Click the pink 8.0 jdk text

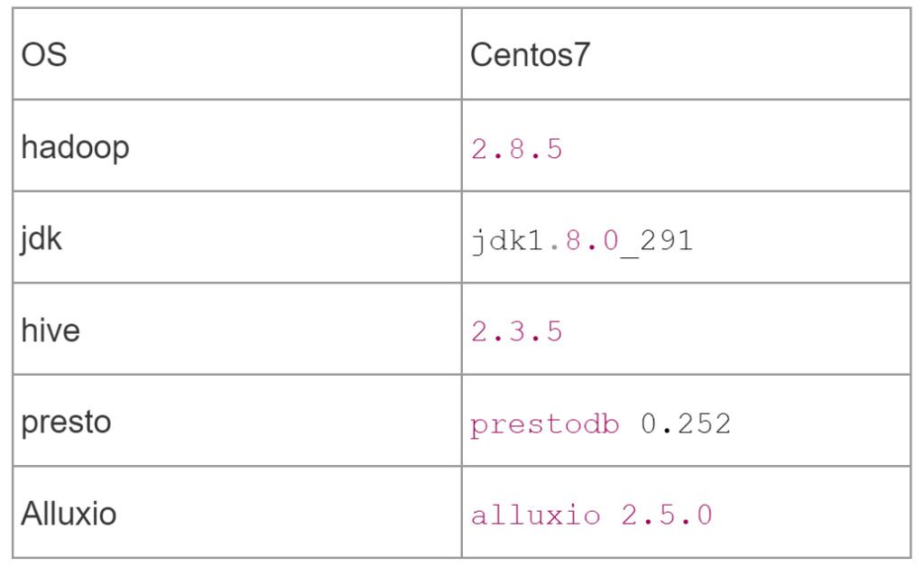tap(592, 240)
